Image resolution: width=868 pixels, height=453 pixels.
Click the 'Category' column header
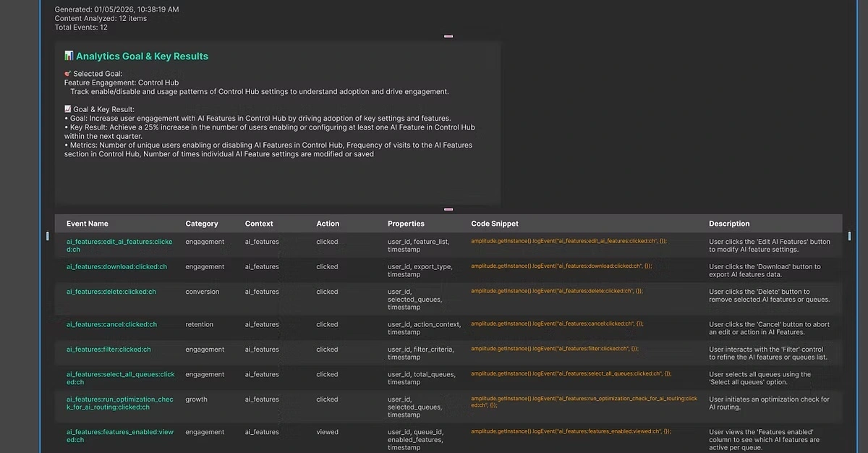coord(202,224)
